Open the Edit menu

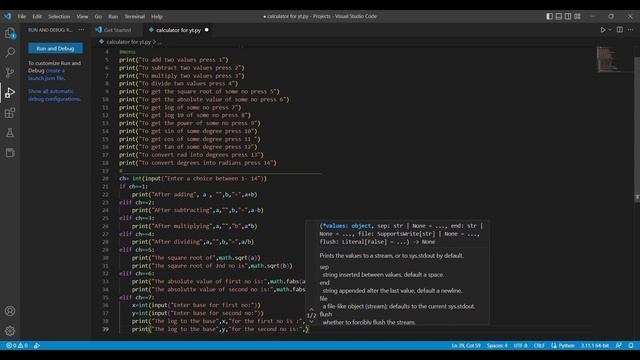(37, 16)
